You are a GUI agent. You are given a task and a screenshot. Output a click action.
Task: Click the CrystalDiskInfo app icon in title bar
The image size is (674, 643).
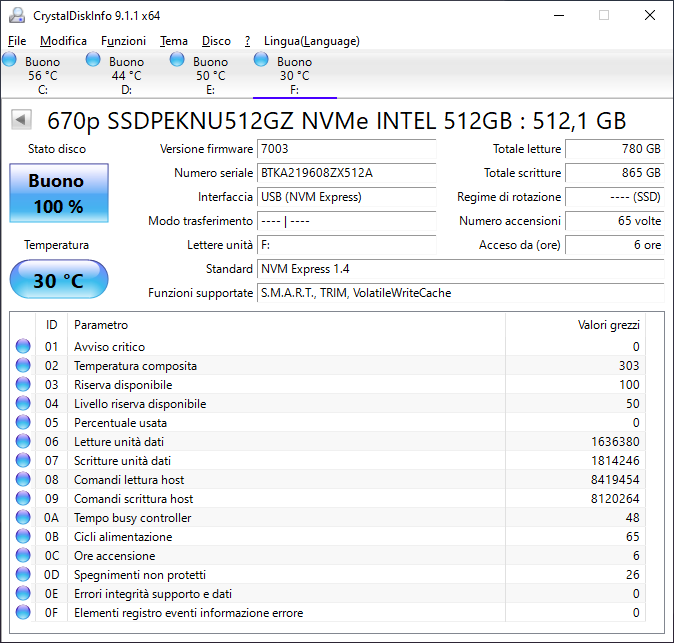pyautogui.click(x=17, y=15)
